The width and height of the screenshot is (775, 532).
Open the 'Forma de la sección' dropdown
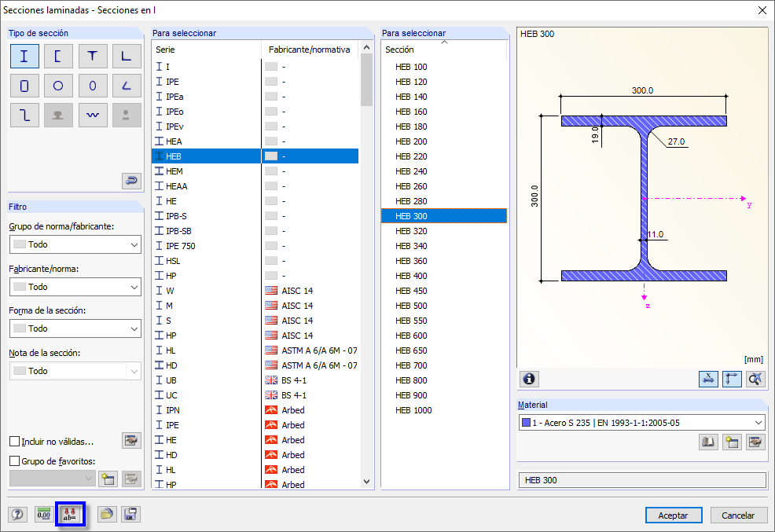click(75, 328)
